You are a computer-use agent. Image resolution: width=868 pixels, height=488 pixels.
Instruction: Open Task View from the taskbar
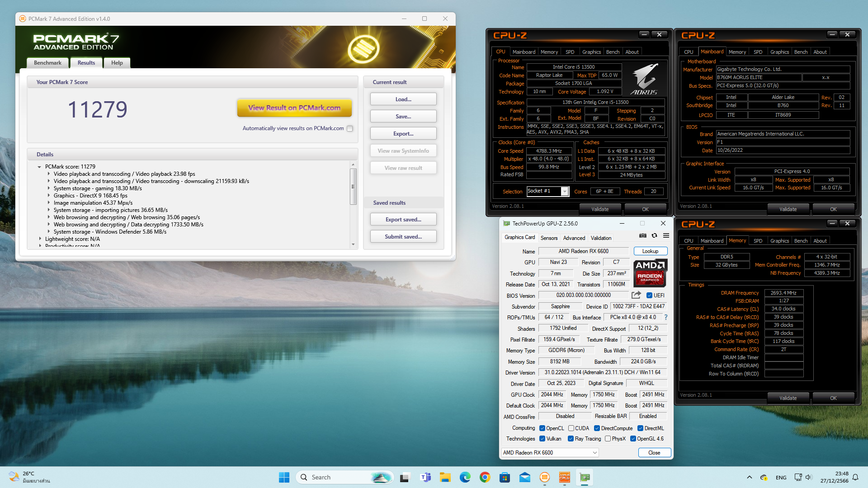(405, 477)
